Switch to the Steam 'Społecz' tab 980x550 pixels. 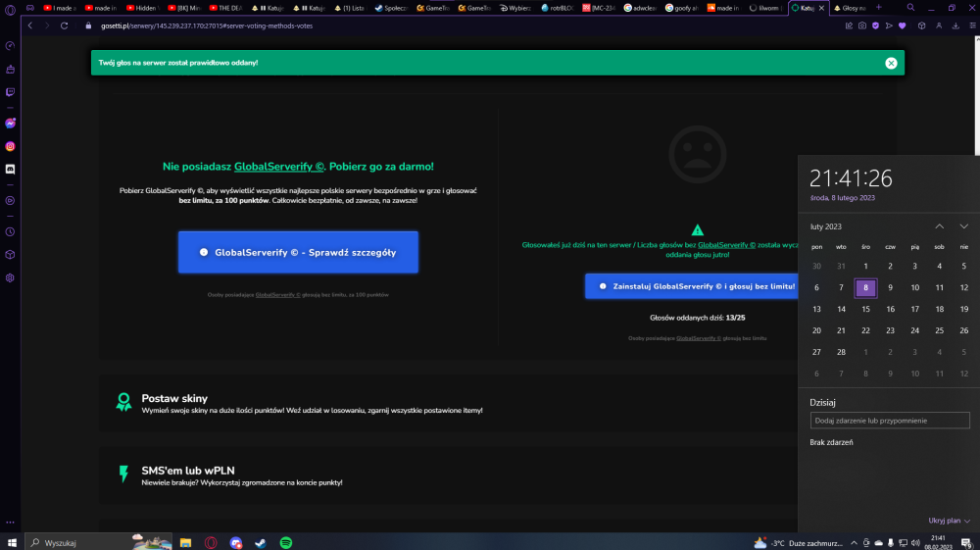click(391, 8)
